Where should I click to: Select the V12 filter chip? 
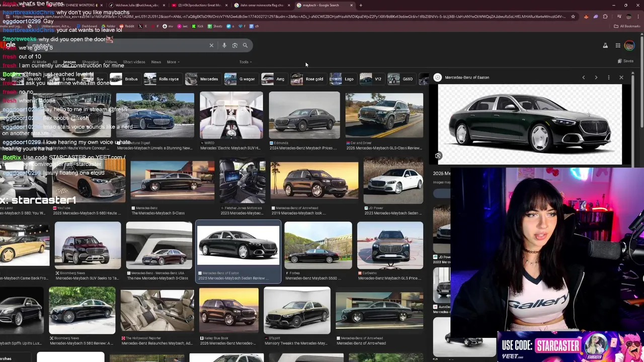point(371,79)
